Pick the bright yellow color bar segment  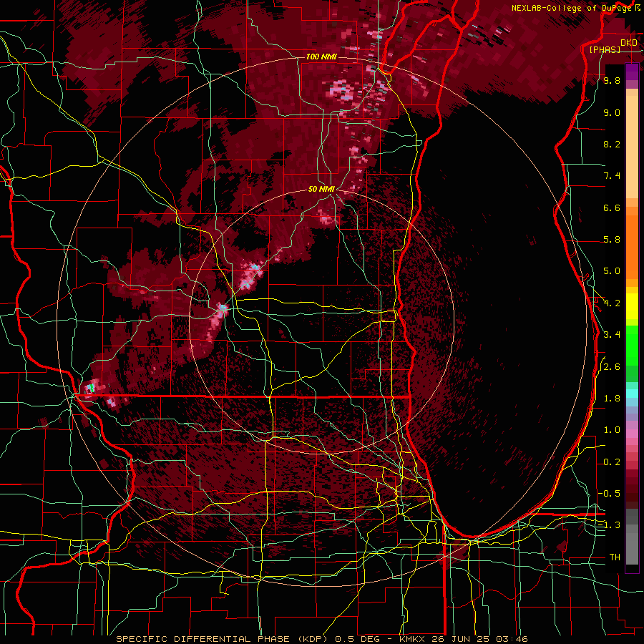tap(632, 306)
